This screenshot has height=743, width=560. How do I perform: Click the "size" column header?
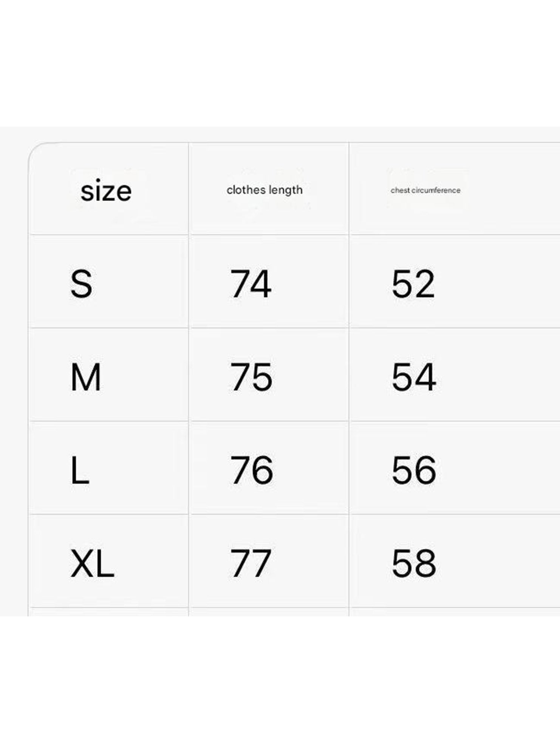coord(106,191)
